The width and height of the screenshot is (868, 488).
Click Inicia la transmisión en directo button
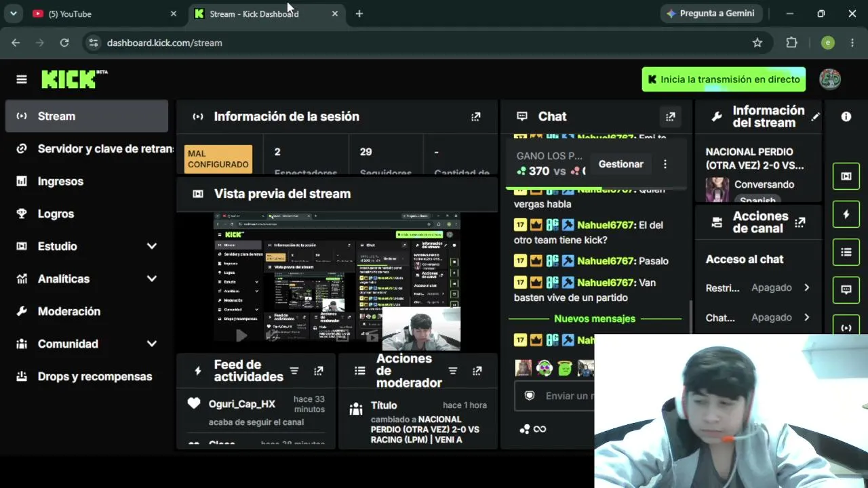[x=724, y=79]
